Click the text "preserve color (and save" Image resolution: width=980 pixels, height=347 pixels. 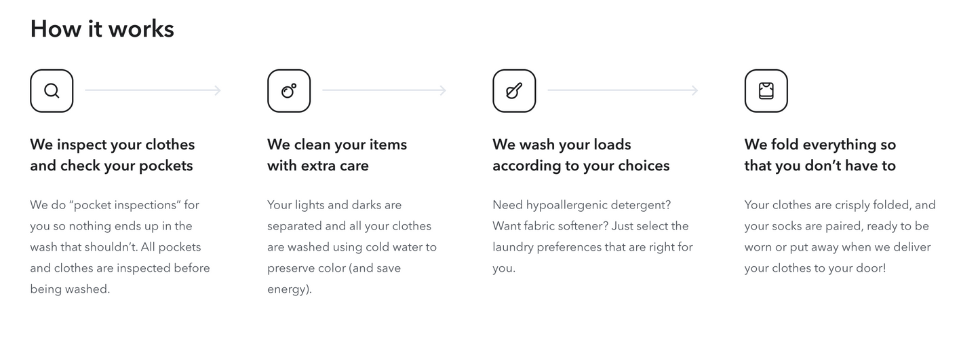334,268
